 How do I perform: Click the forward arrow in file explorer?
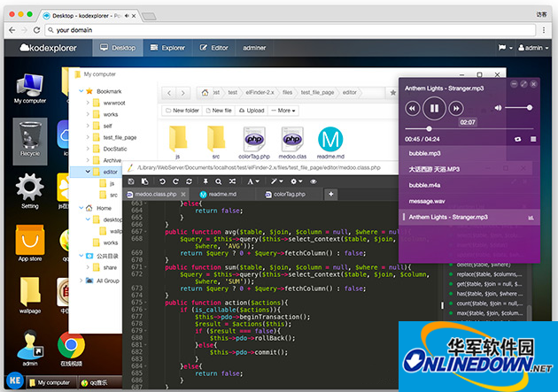tap(183, 93)
